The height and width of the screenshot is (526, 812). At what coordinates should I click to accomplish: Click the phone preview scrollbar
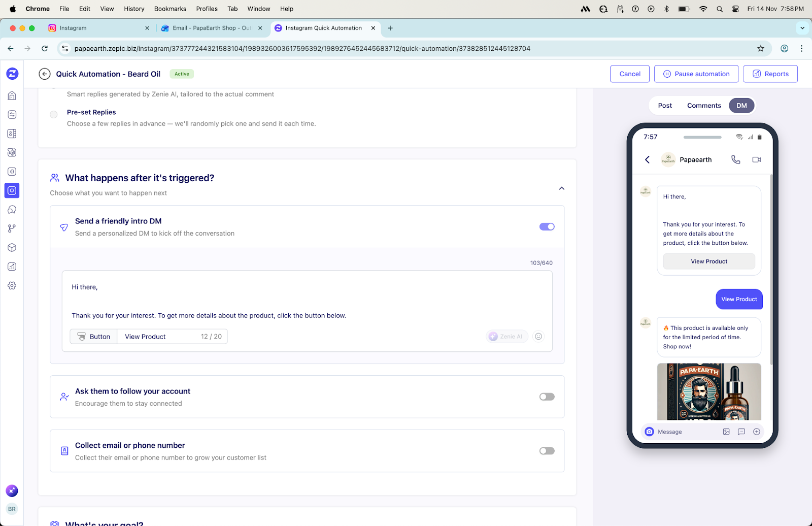click(771, 269)
